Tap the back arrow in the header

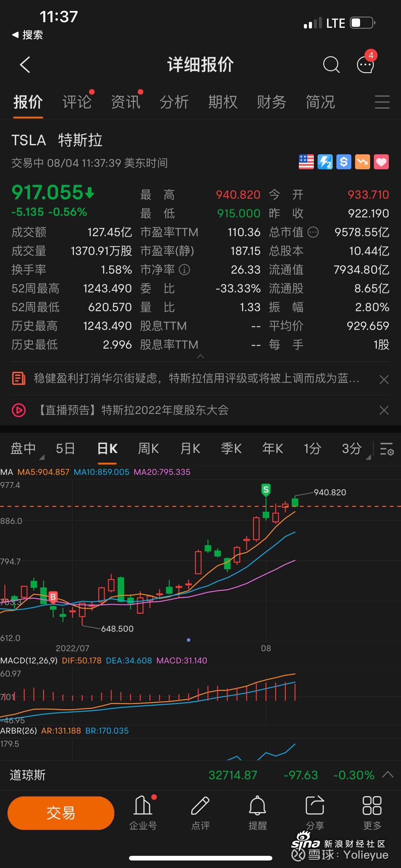coord(25,64)
